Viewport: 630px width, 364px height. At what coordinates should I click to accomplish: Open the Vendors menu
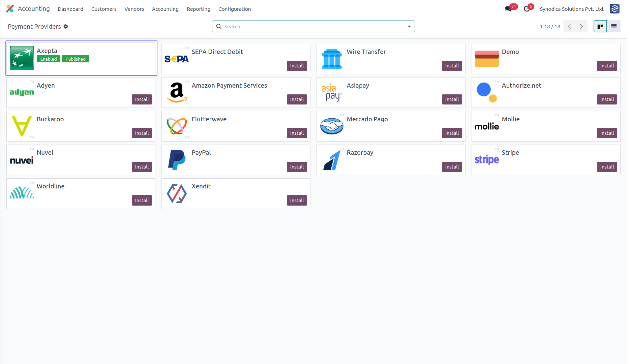click(x=134, y=9)
